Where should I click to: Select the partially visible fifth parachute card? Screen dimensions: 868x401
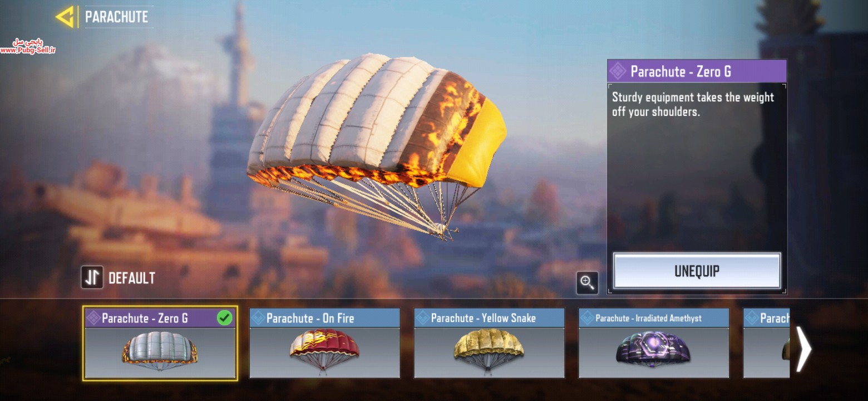point(766,343)
